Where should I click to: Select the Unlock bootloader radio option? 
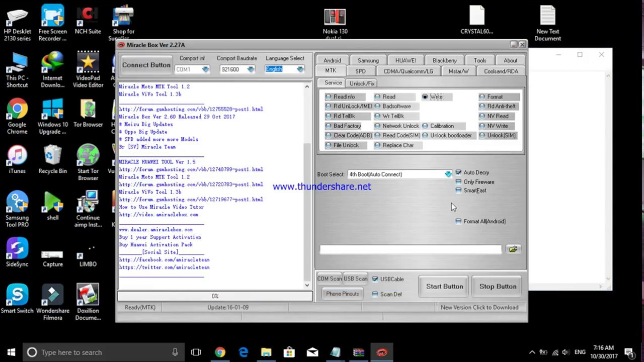coord(447,135)
